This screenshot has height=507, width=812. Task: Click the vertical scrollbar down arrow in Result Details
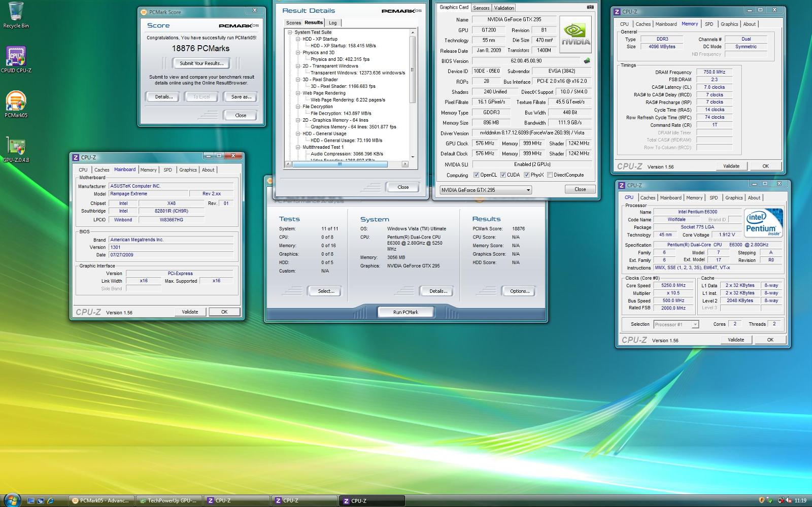pos(413,157)
